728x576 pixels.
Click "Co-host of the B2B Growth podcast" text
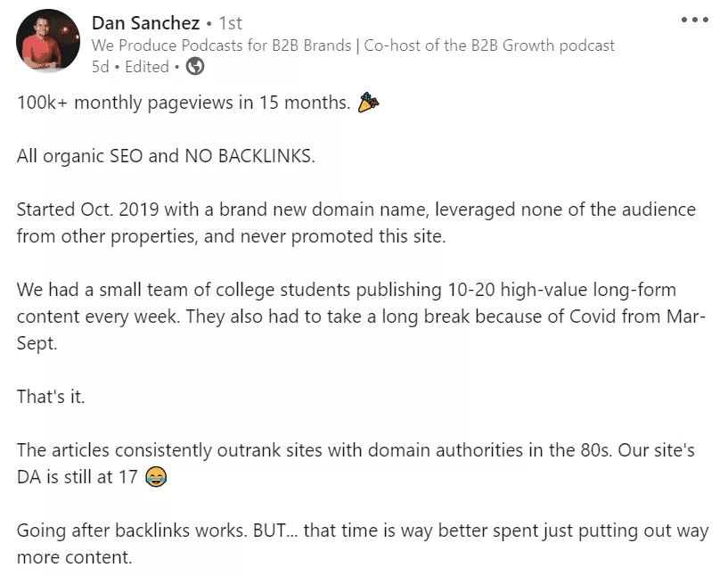(x=489, y=45)
